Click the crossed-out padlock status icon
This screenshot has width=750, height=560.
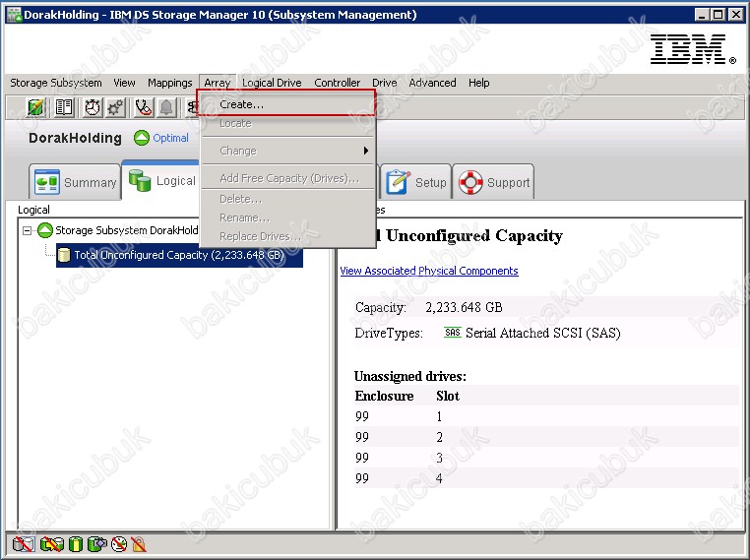tap(139, 543)
